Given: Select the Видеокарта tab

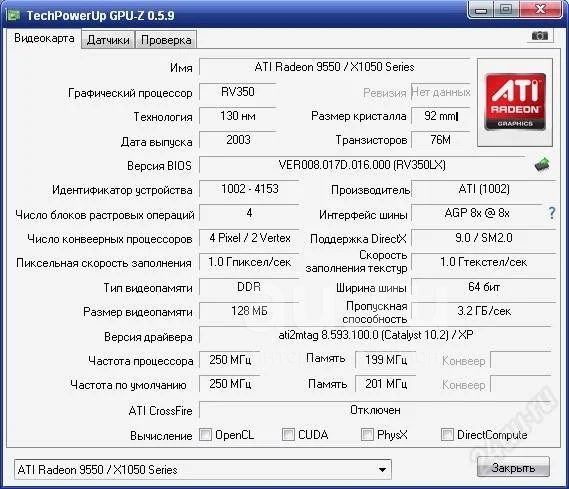Looking at the screenshot, I should click(44, 38).
